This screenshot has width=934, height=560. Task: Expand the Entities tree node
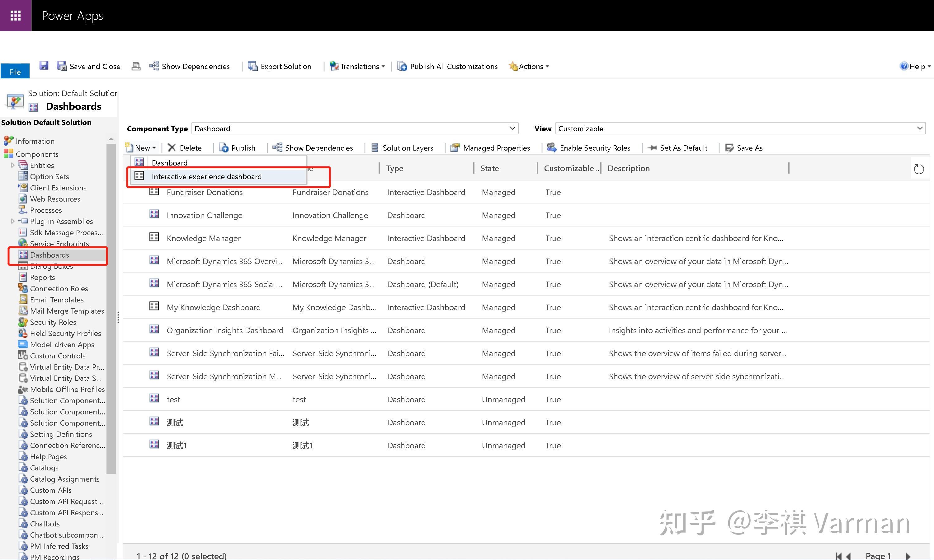click(x=12, y=165)
